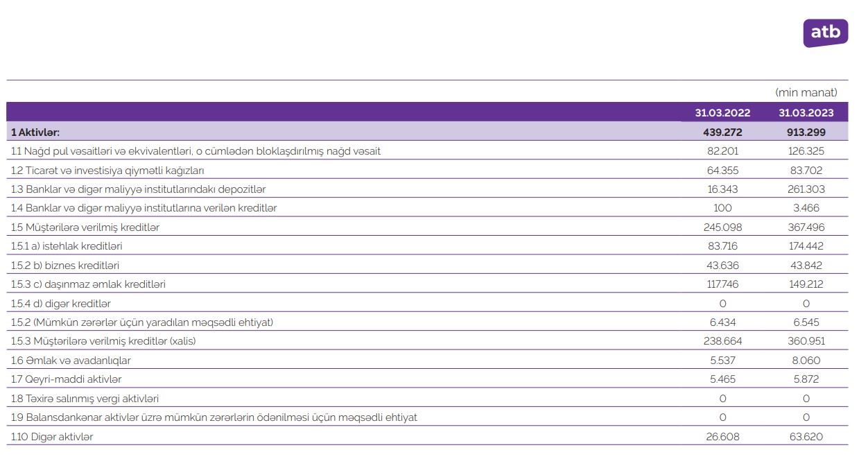Click the "1 Aktivlər:" row heading

click(x=35, y=132)
